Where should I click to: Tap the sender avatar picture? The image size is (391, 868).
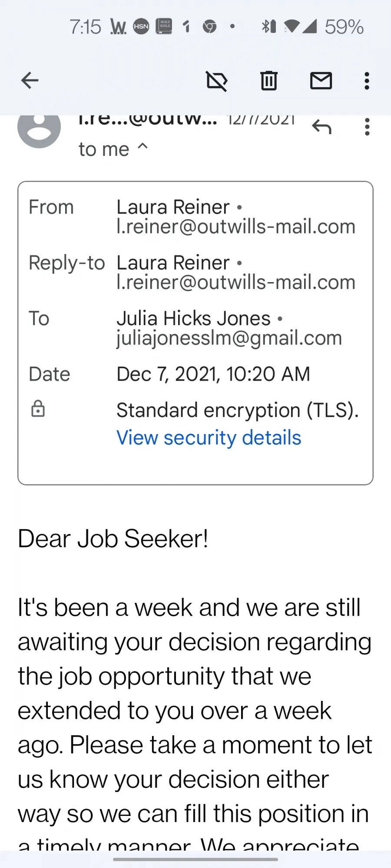pyautogui.click(x=39, y=128)
